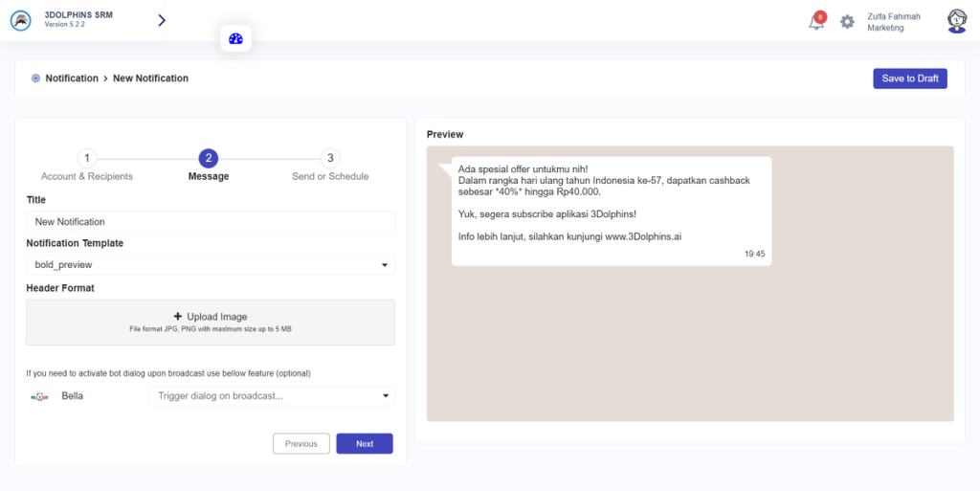Open the notifications bell icon

[x=816, y=22]
